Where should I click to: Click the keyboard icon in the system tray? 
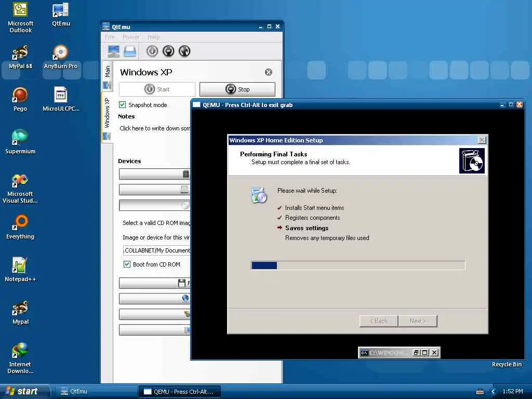tap(480, 392)
